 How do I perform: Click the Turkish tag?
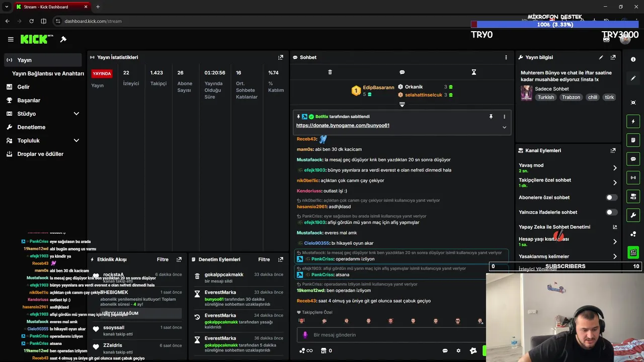545,97
